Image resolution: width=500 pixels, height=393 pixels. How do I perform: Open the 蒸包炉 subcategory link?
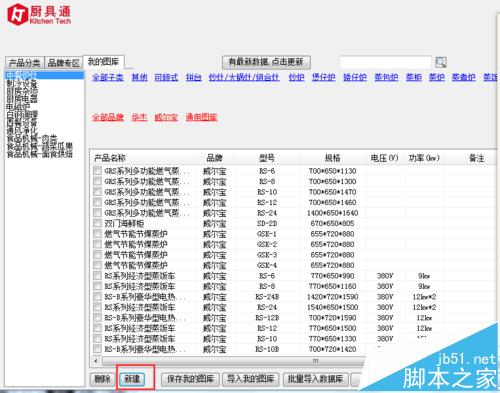point(386,77)
